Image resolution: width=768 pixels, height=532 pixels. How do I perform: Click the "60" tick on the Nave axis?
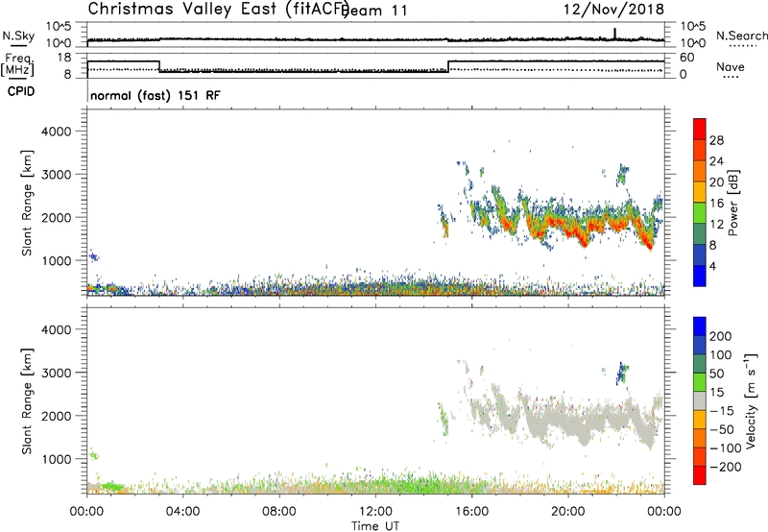[x=687, y=58]
